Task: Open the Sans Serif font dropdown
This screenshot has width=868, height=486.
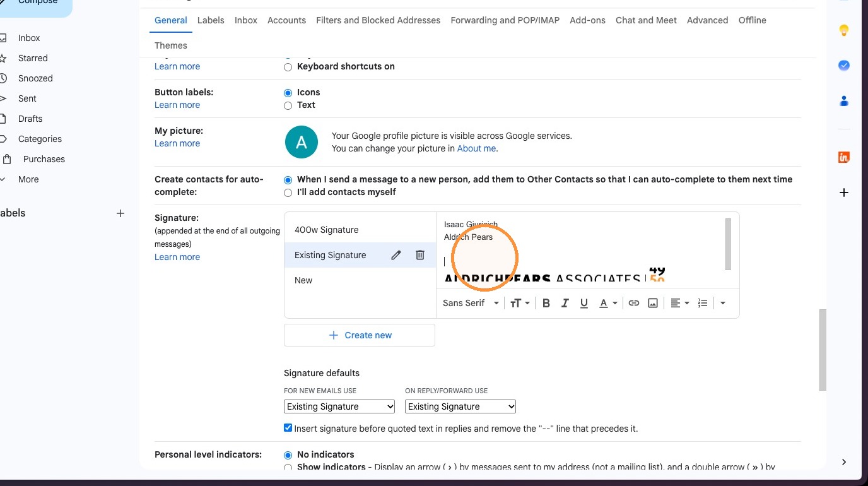Action: coord(471,303)
